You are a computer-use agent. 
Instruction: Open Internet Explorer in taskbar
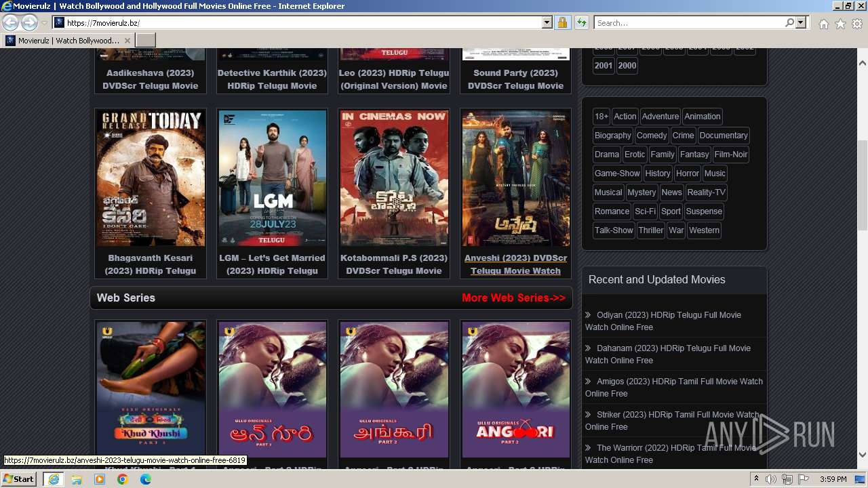(x=53, y=479)
